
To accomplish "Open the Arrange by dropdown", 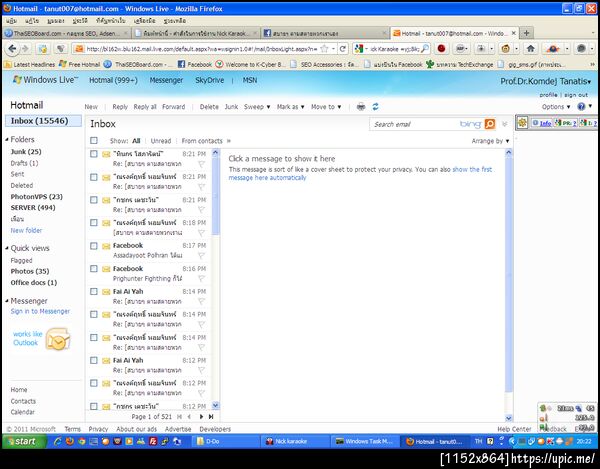I will (x=490, y=141).
